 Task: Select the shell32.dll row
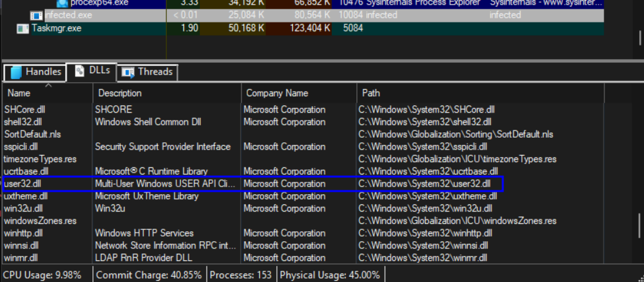tap(303, 122)
